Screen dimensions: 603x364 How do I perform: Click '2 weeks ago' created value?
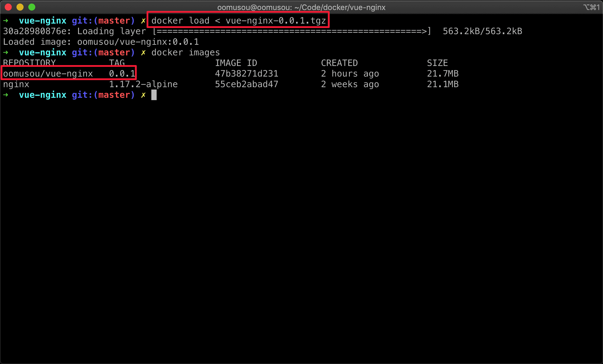350,84
